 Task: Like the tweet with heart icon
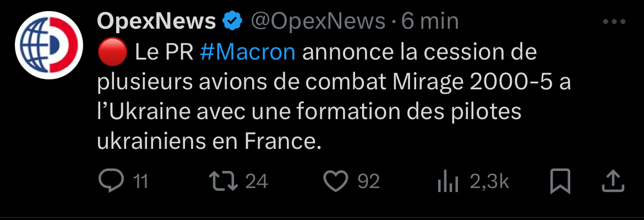click(x=336, y=181)
